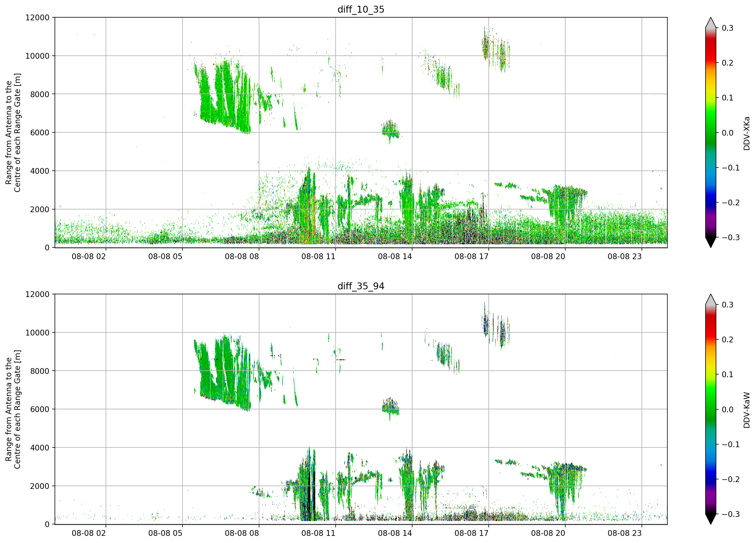This screenshot has width=756, height=543.
Task: Click the black lower arrow of DDV-XKa colorbar
Action: pos(711,242)
